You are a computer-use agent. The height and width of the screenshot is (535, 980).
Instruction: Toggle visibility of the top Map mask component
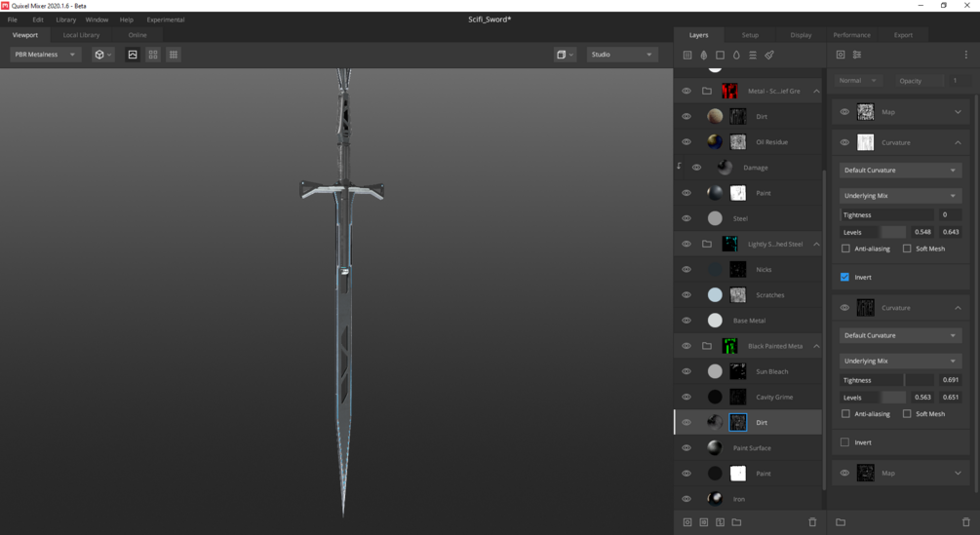click(x=844, y=112)
